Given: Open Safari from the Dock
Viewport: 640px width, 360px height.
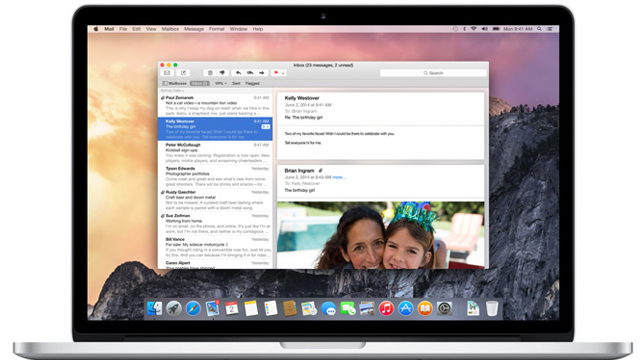Looking at the screenshot, I should coord(193,309).
